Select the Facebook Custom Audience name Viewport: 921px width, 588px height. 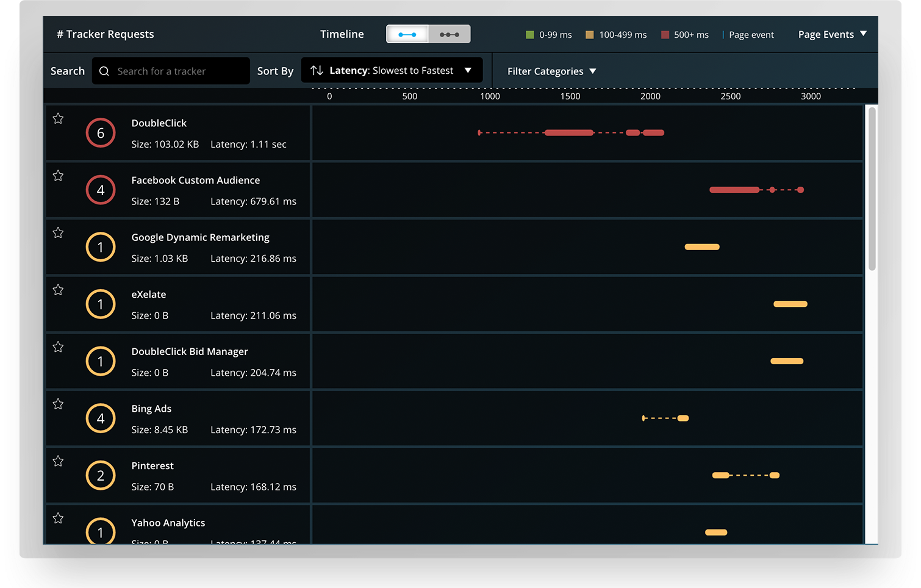(x=196, y=181)
